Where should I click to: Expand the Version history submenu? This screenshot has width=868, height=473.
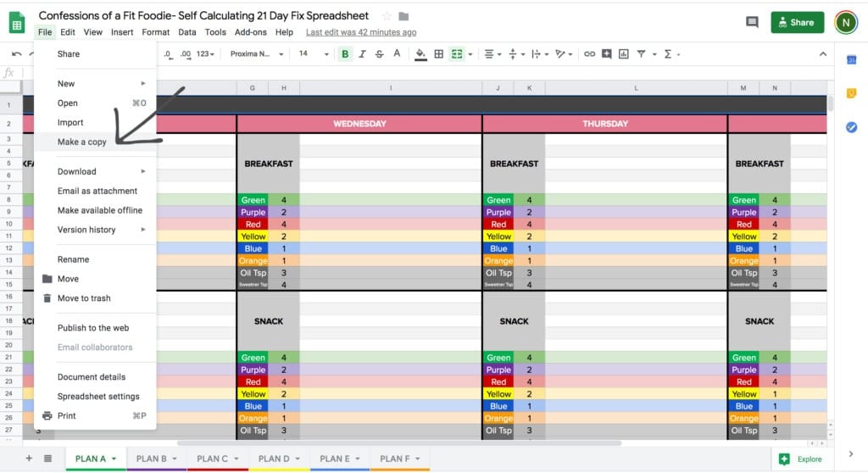(95, 230)
